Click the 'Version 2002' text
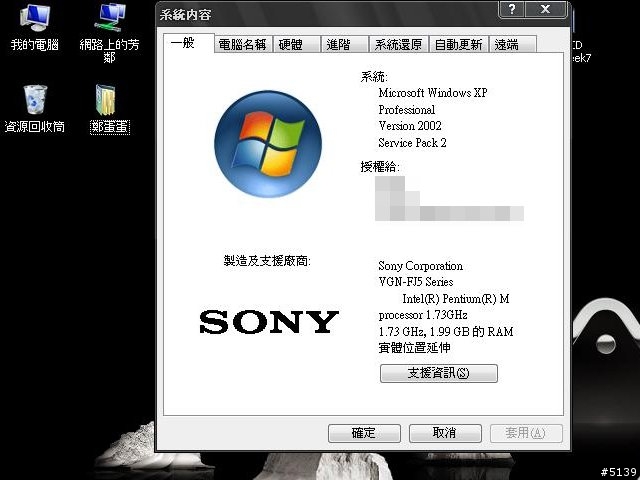This screenshot has width=640, height=480. pyautogui.click(x=410, y=126)
